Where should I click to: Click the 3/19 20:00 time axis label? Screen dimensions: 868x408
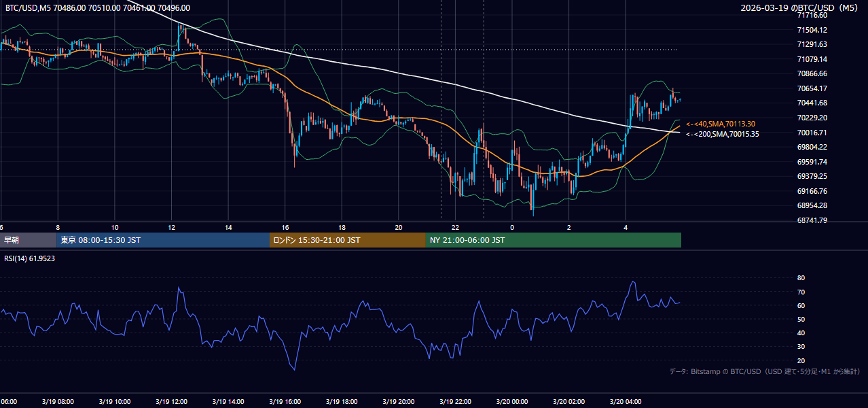pyautogui.click(x=398, y=402)
